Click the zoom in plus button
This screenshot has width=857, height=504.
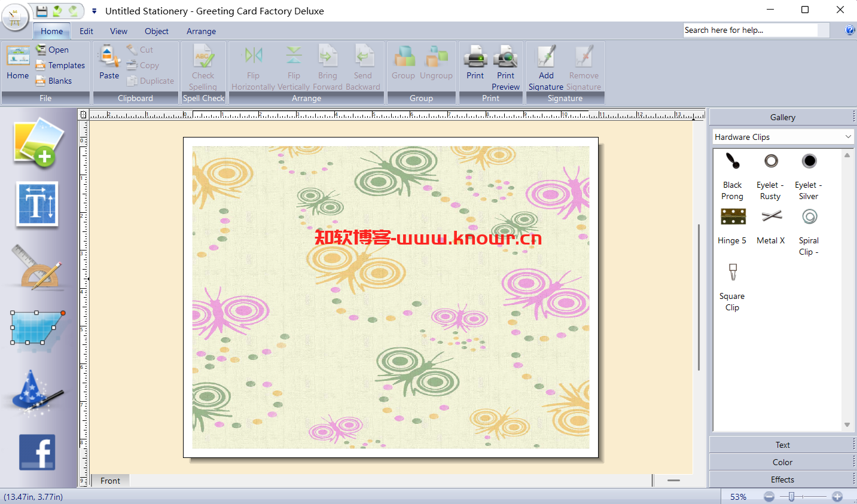pos(837,496)
